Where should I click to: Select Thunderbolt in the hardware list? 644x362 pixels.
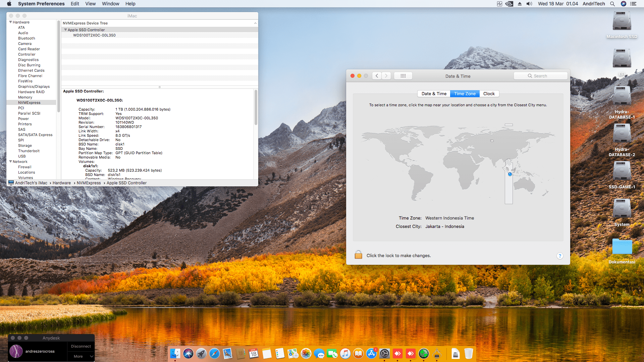pyautogui.click(x=29, y=151)
